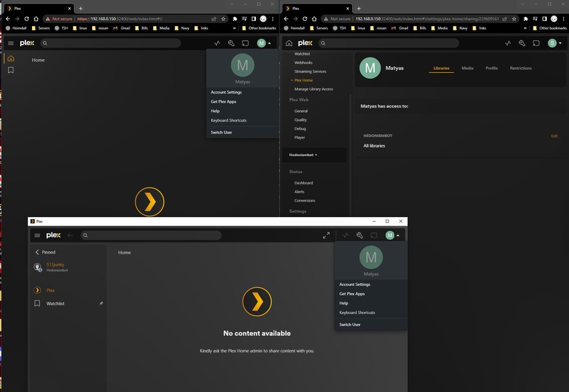The height and width of the screenshot is (392, 569).
Task: Click Home icon in right browser Plex header
Action: pyautogui.click(x=289, y=43)
